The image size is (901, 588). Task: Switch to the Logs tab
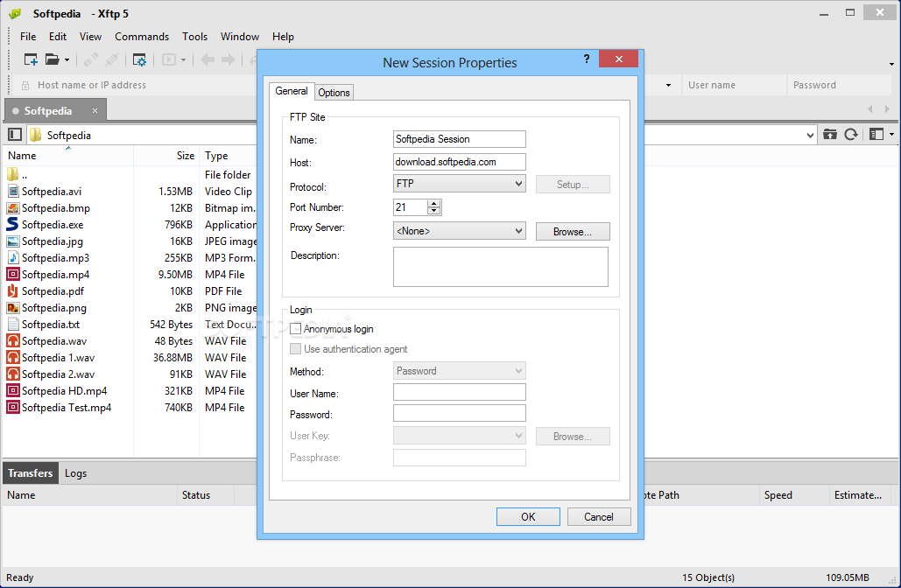point(75,473)
